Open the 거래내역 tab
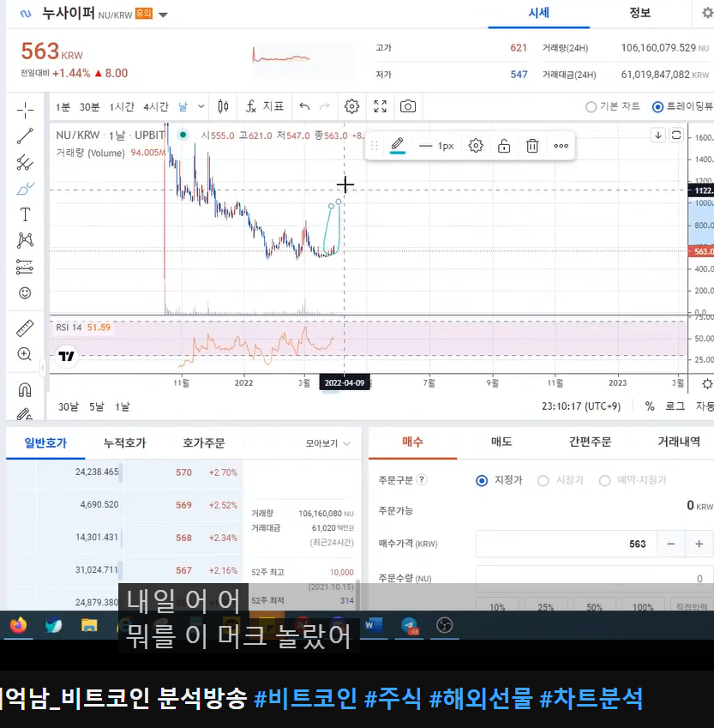This screenshot has height=728, width=714. (679, 442)
